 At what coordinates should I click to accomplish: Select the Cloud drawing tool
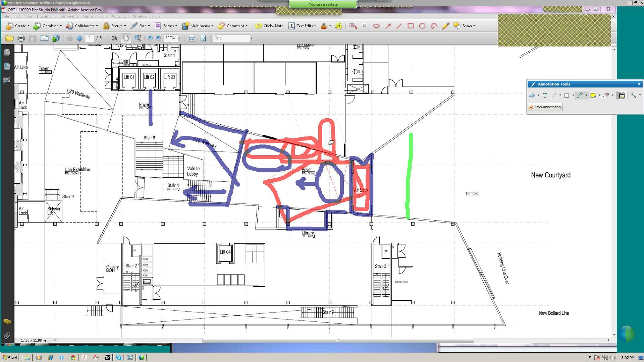click(x=376, y=26)
